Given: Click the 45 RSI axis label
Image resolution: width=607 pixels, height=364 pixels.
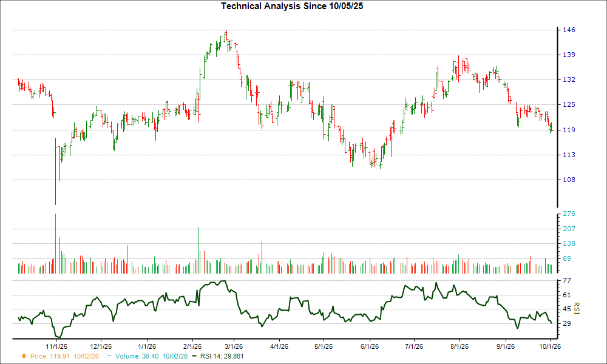Looking at the screenshot, I should click(x=567, y=309).
